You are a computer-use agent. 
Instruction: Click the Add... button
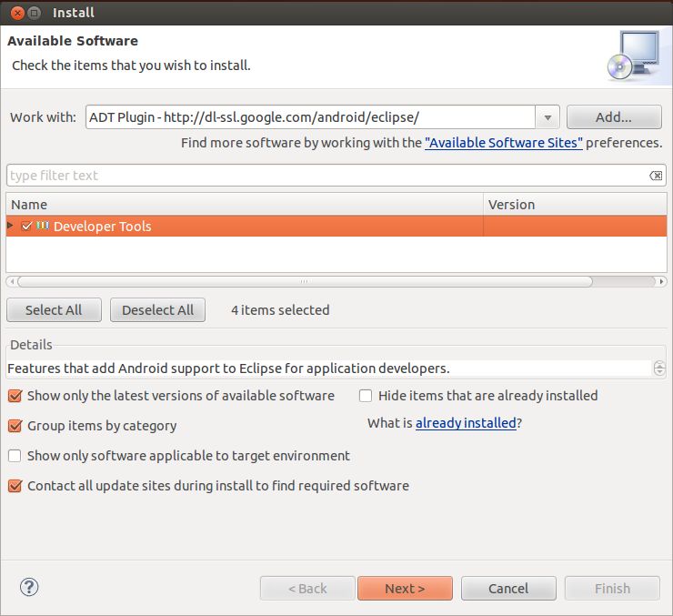pyautogui.click(x=613, y=117)
